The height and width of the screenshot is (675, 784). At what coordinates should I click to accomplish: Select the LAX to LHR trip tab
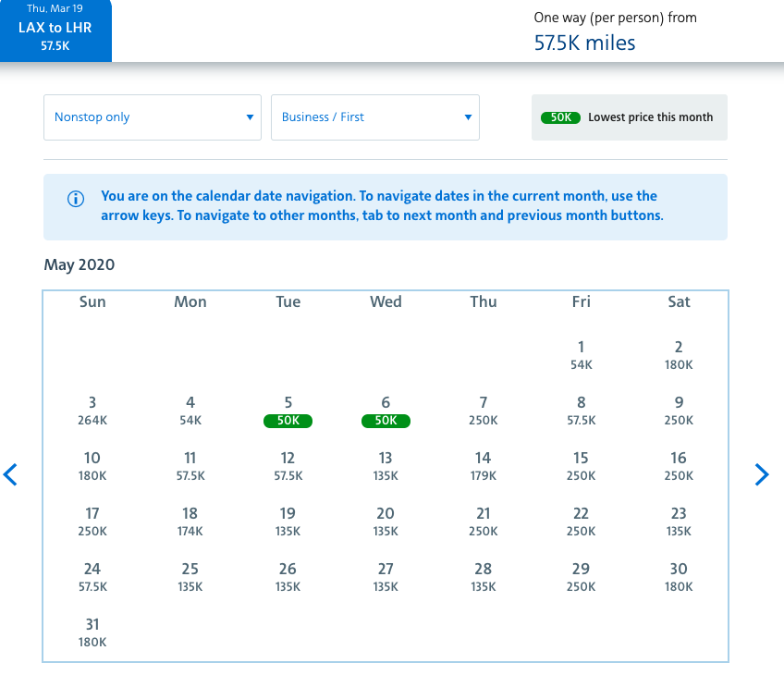pos(55,29)
